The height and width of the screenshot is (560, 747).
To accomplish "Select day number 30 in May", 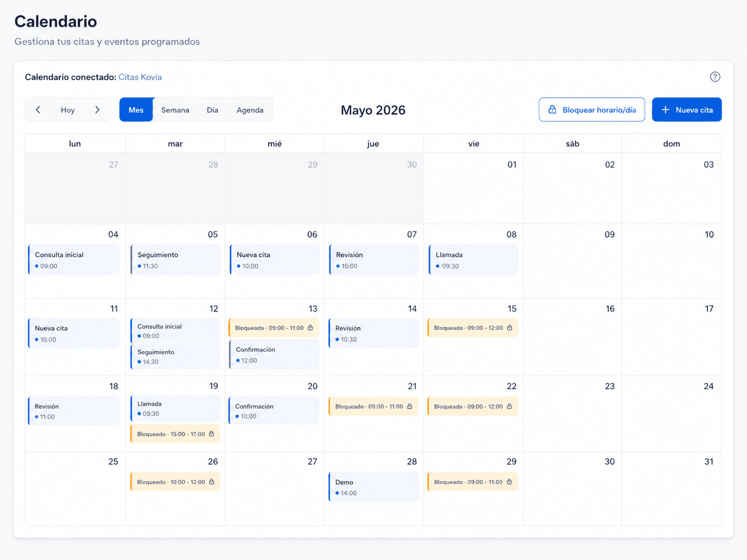I will click(573, 489).
